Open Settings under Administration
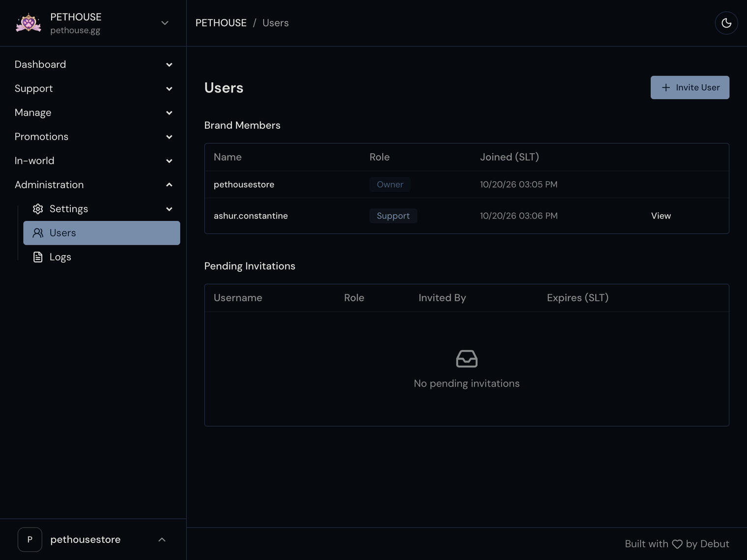Viewport: 747px width, 560px height. tap(102, 209)
